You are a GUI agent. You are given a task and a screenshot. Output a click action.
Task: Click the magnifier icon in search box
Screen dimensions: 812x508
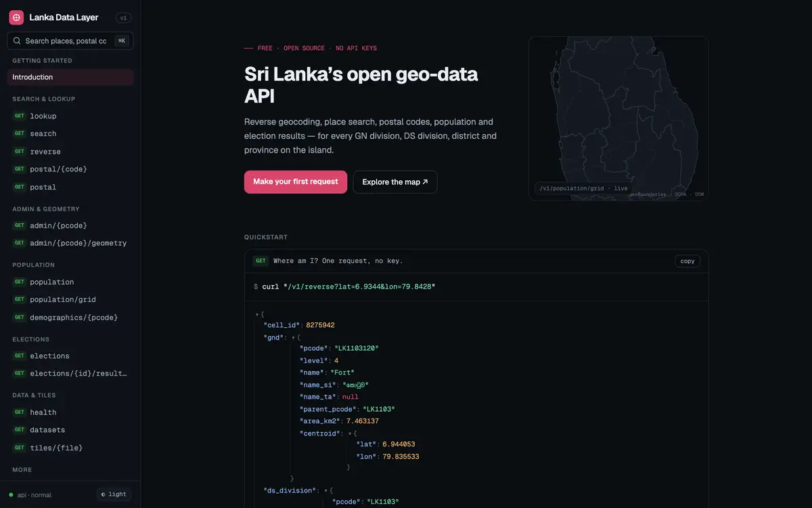pyautogui.click(x=17, y=41)
